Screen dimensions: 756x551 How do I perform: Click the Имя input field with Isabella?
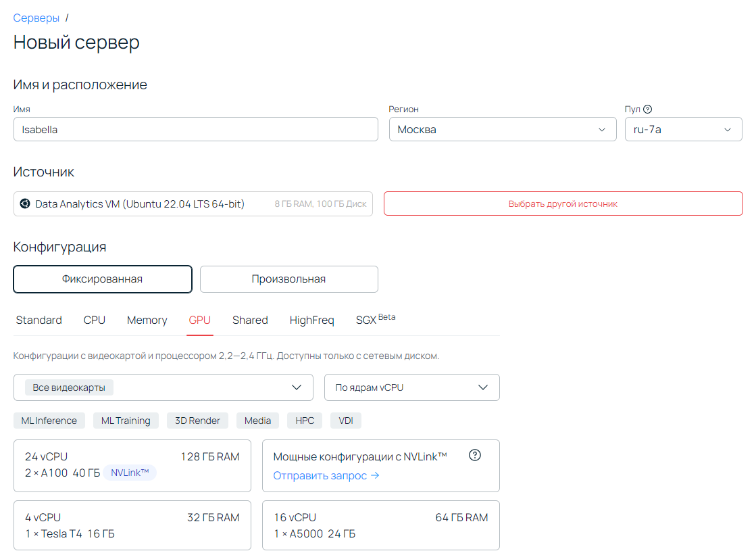coord(195,130)
